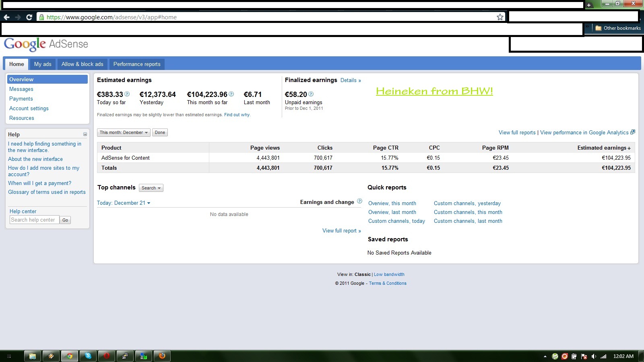Screen dimensions: 644x362
Task: Go to the Allow & block ads tab
Action: click(x=83, y=64)
